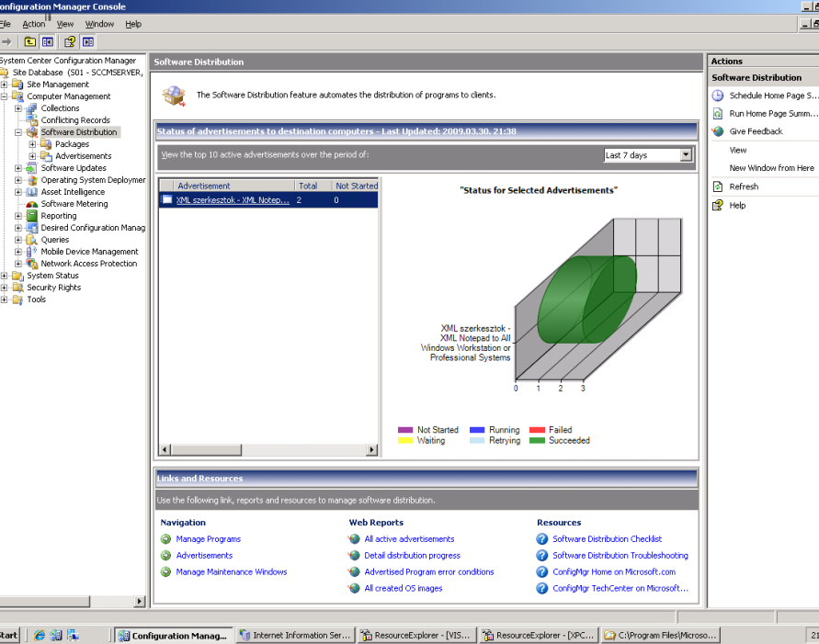The image size is (819, 644).
Task: Click the Software Updates node icon
Action: coord(32,168)
